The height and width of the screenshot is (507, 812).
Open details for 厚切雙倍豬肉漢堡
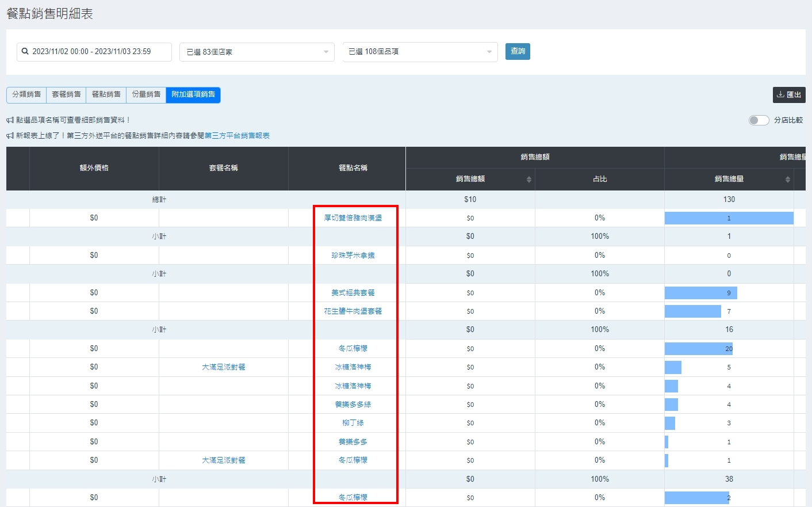point(353,218)
